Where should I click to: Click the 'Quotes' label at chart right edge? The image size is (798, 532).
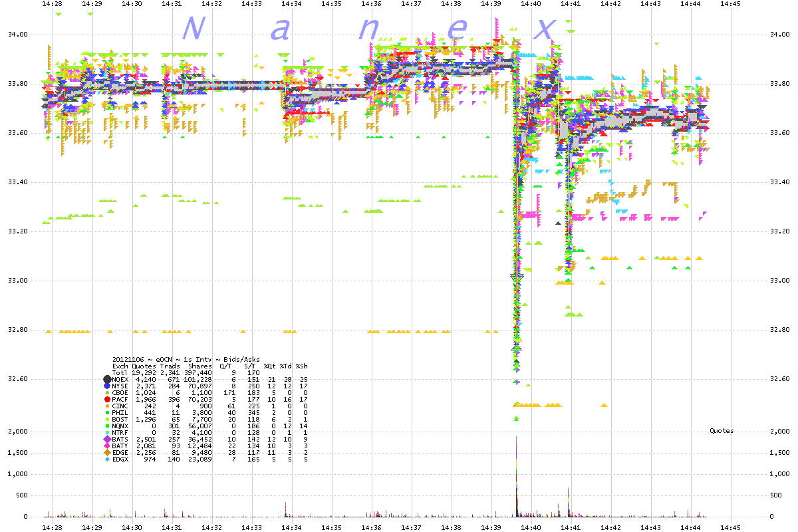point(721,431)
